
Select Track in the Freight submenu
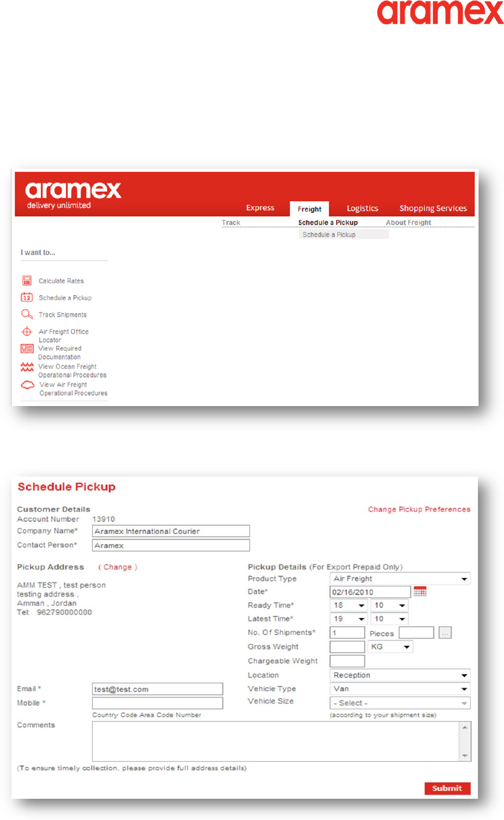[x=231, y=223]
